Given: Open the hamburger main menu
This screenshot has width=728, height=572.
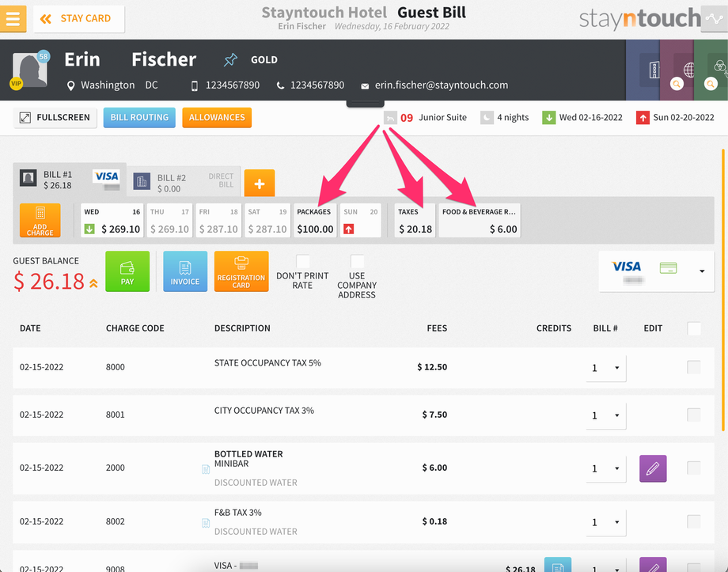Looking at the screenshot, I should 13,19.
